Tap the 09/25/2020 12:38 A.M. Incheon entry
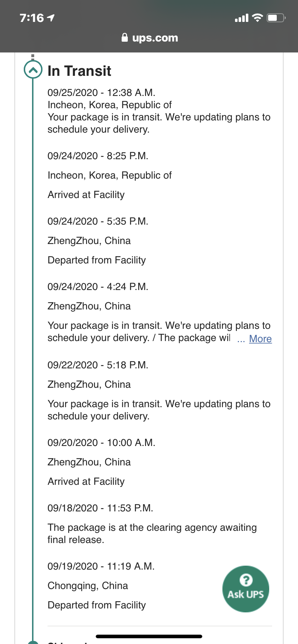298x644 pixels. pyautogui.click(x=159, y=111)
